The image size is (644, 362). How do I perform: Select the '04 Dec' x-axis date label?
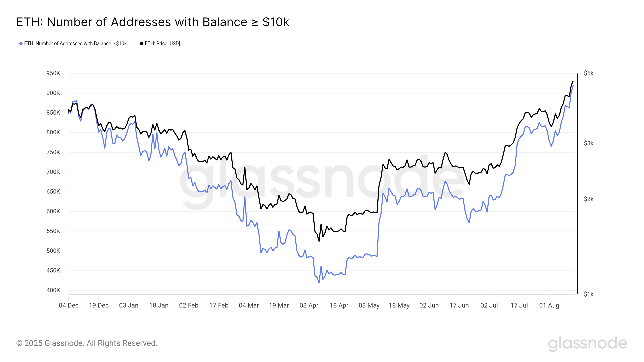(x=68, y=305)
